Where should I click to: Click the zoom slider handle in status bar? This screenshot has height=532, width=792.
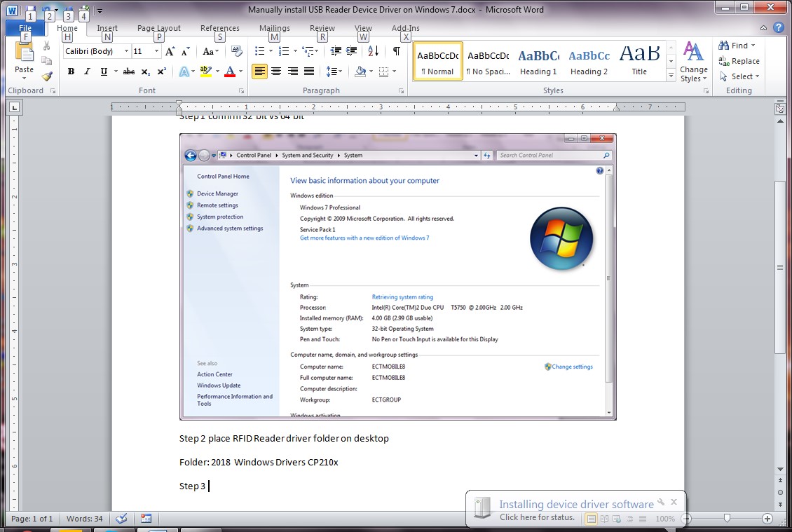tap(727, 519)
